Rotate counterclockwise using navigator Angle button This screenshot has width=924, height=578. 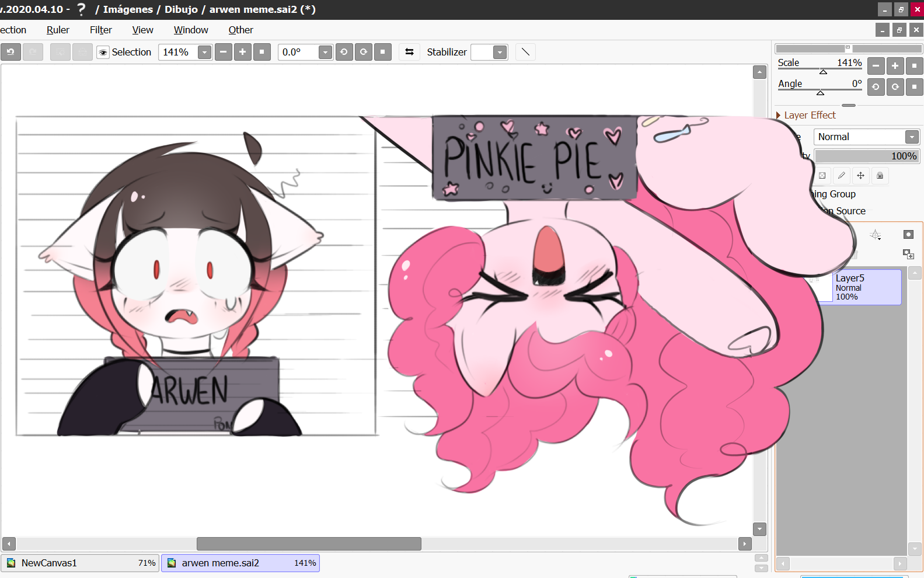pyautogui.click(x=876, y=87)
